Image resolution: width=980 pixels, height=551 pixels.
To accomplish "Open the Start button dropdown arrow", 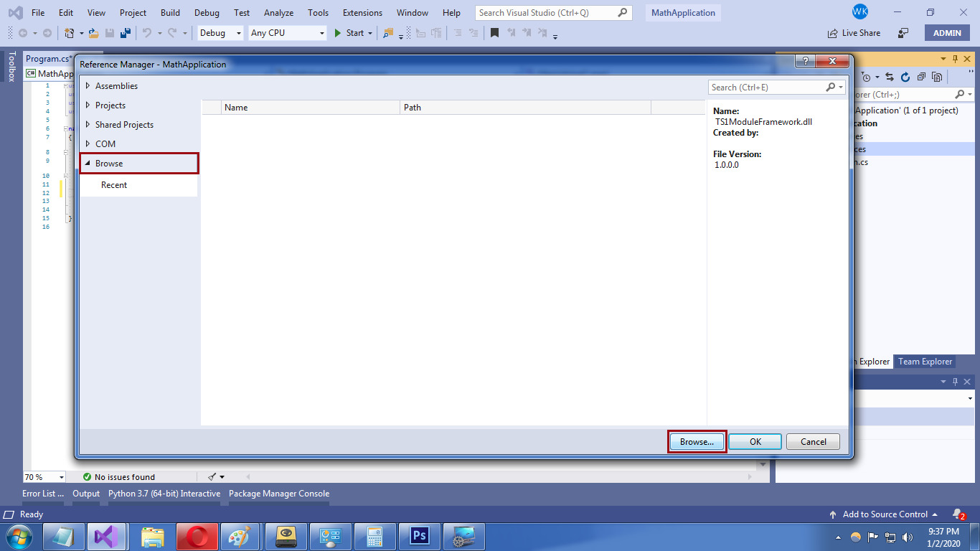I will 370,33.
